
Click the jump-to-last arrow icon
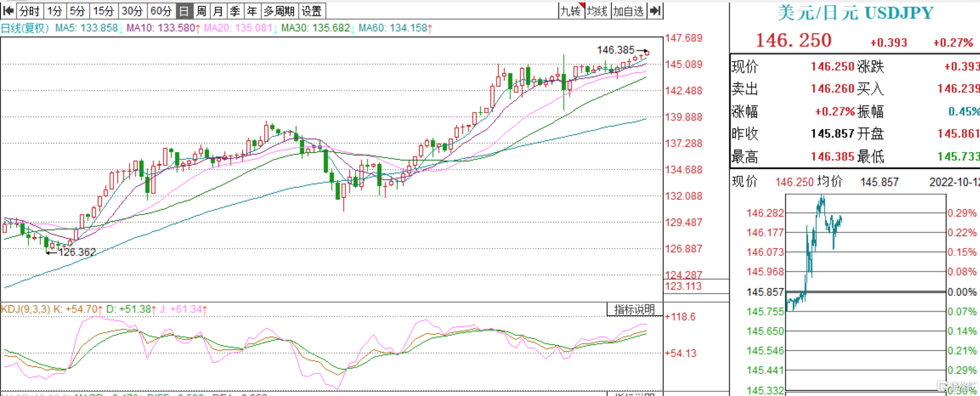pos(655,11)
